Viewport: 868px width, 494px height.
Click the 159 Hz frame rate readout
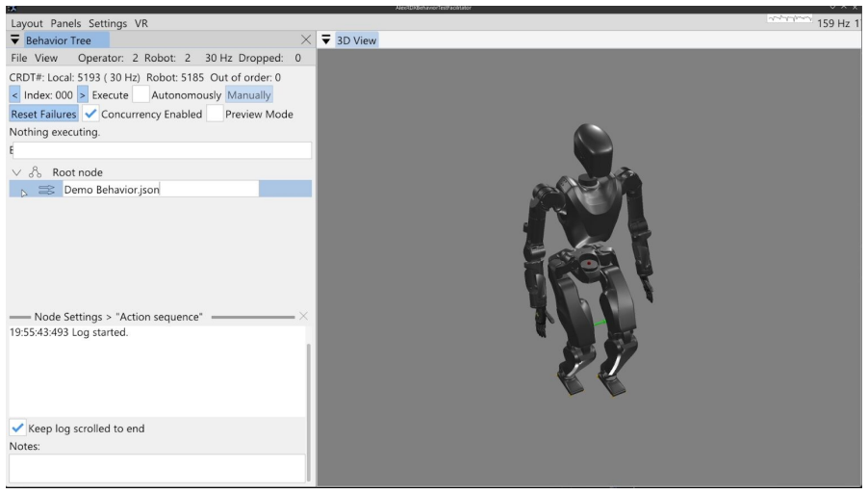point(833,23)
